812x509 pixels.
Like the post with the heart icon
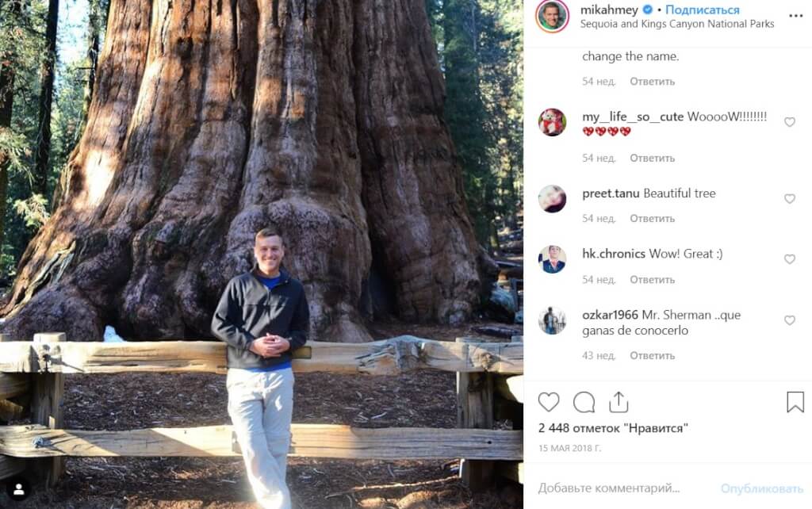(549, 402)
